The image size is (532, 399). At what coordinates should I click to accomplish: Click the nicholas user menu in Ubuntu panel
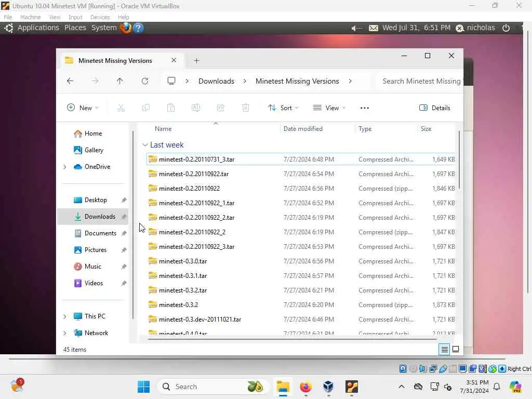click(475, 28)
